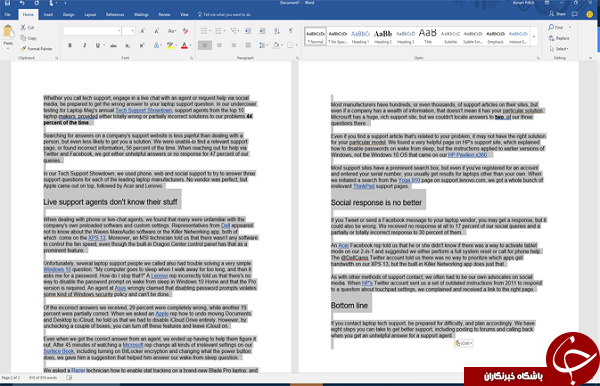
Task: Open the Change Case dropdown
Action: (x=171, y=31)
